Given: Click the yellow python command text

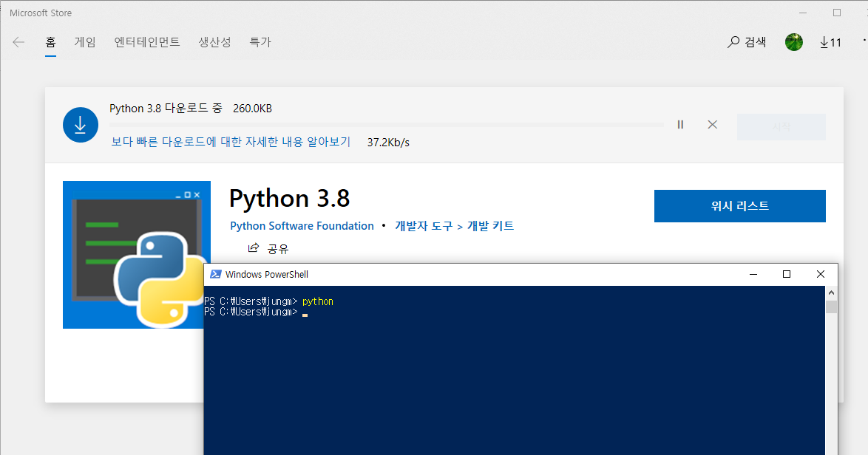Looking at the screenshot, I should coord(318,301).
